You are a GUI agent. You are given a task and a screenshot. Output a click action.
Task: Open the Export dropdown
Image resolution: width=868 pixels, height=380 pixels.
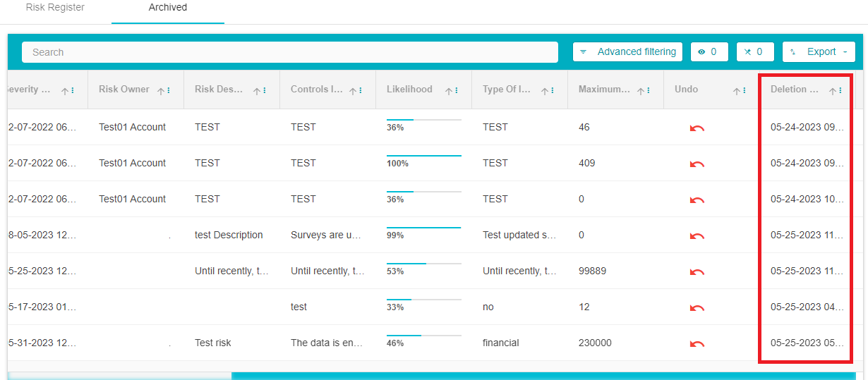pyautogui.click(x=819, y=52)
